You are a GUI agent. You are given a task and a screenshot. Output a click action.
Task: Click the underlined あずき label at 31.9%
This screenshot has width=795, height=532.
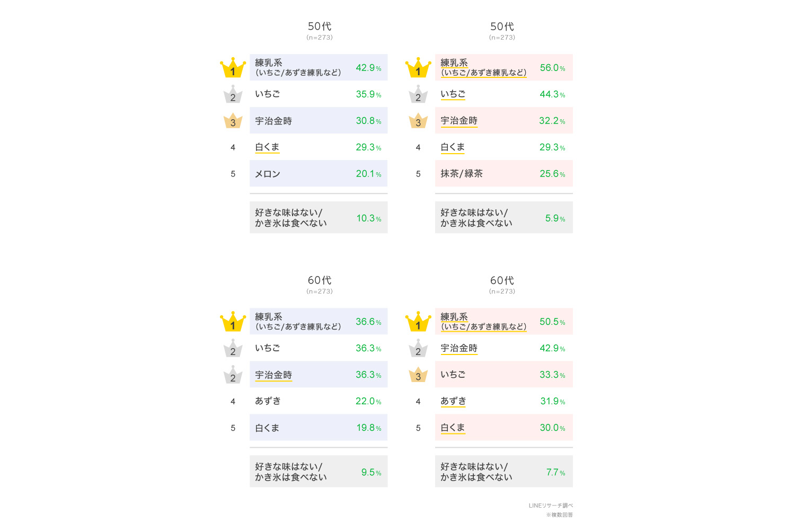453,401
